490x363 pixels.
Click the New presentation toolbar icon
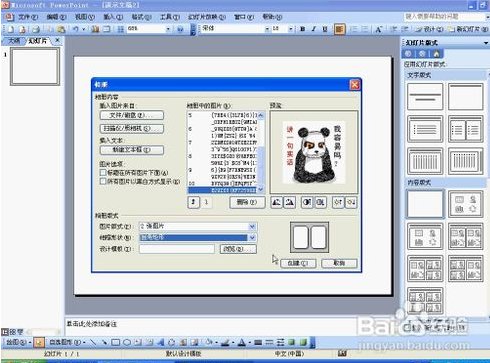[10, 29]
